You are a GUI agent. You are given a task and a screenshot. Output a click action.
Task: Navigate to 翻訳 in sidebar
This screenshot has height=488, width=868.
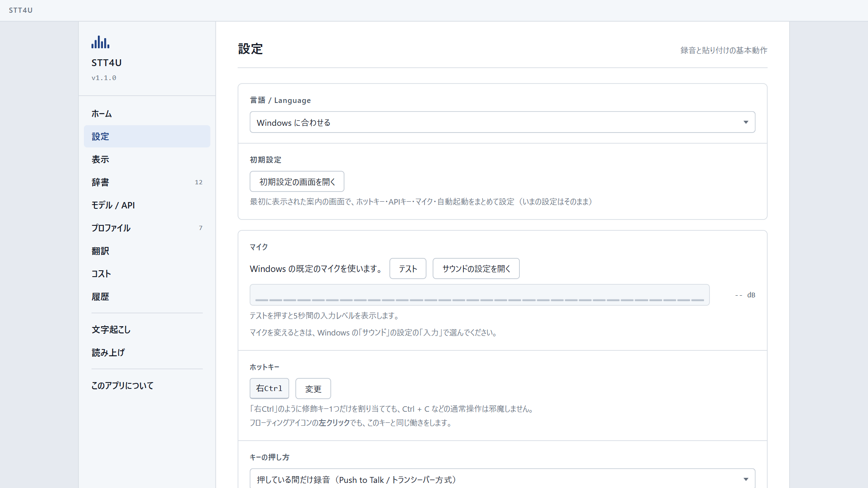[147, 251]
